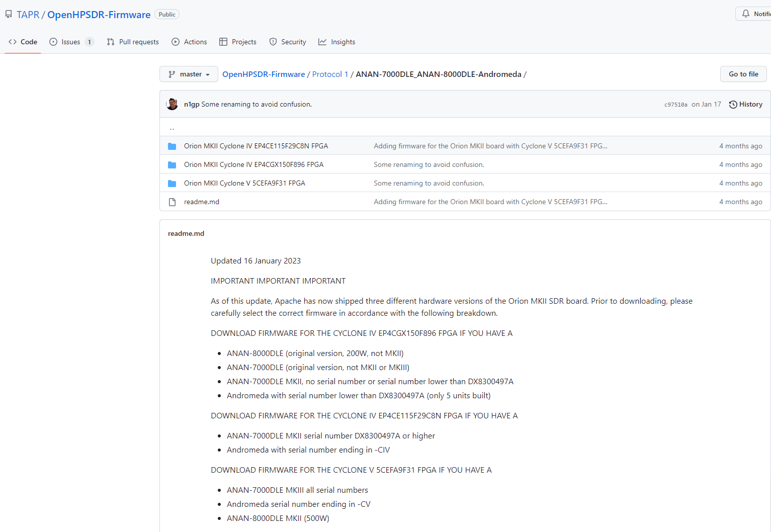Click the Issues count badge '1'
The width and height of the screenshot is (771, 532).
tap(90, 42)
